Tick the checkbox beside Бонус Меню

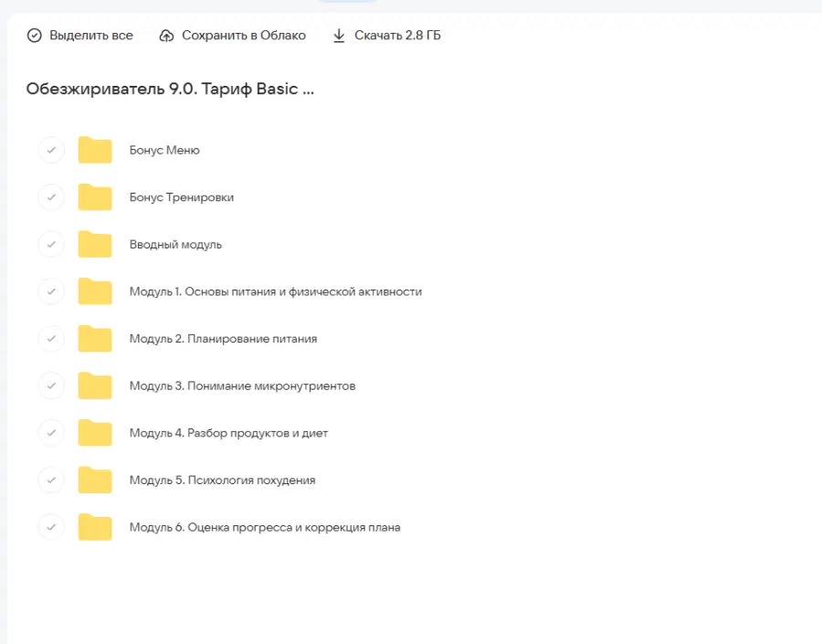(x=51, y=150)
